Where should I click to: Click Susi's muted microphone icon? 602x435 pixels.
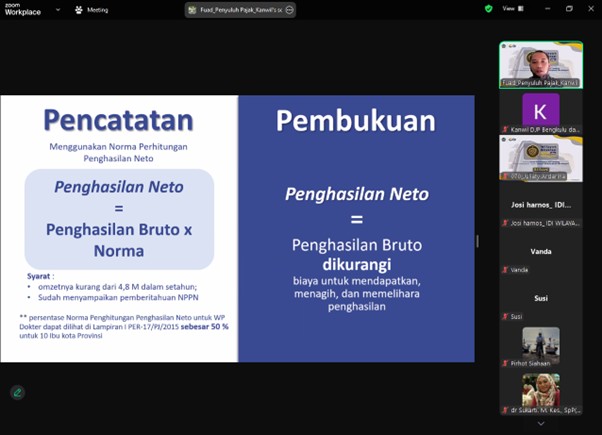click(x=505, y=316)
